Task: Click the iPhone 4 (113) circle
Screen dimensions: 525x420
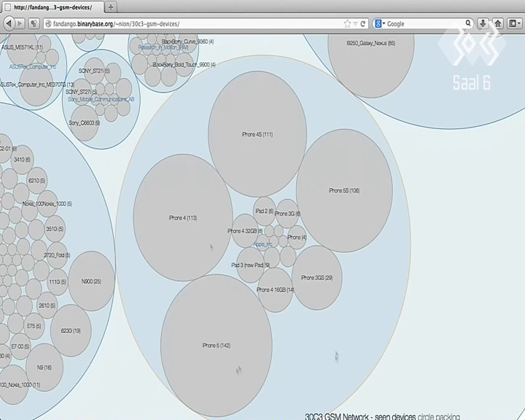Action: (x=183, y=218)
